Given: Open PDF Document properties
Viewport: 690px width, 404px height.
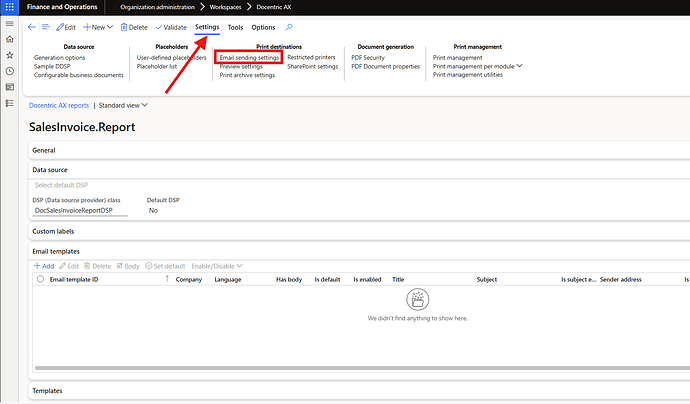Looking at the screenshot, I should coord(385,66).
